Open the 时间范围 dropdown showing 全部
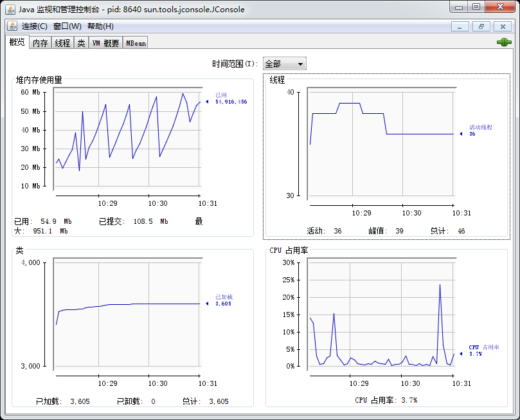The height and width of the screenshot is (420, 520). click(285, 64)
